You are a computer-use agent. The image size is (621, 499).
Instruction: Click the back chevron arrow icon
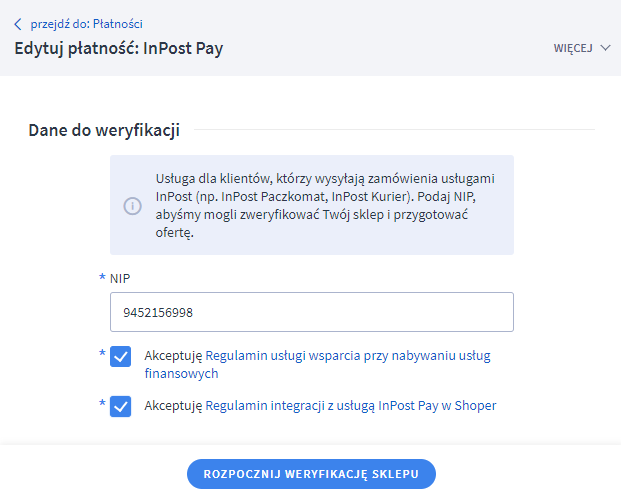(17, 24)
